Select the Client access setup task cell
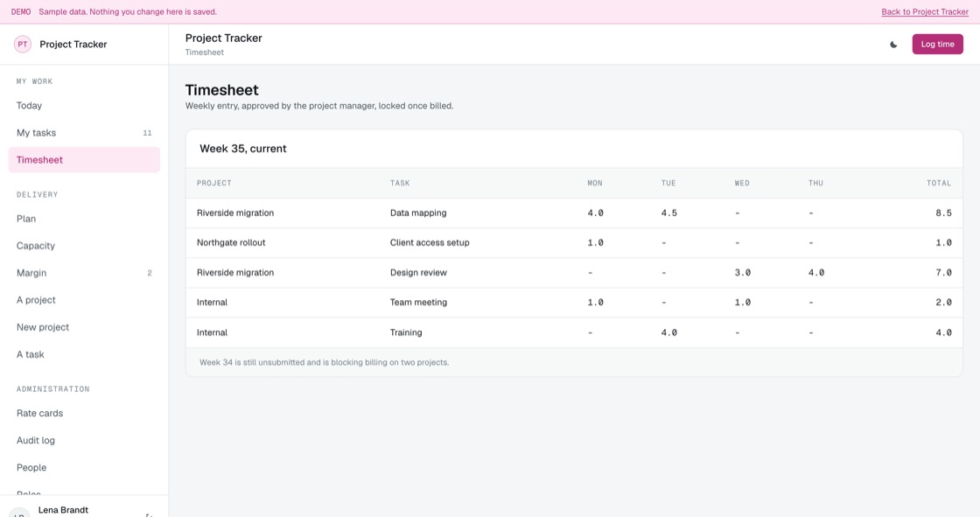Image resolution: width=980 pixels, height=517 pixels. click(x=430, y=242)
